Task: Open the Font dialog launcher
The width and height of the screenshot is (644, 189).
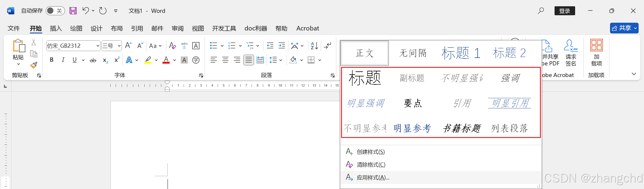Action: (201, 76)
